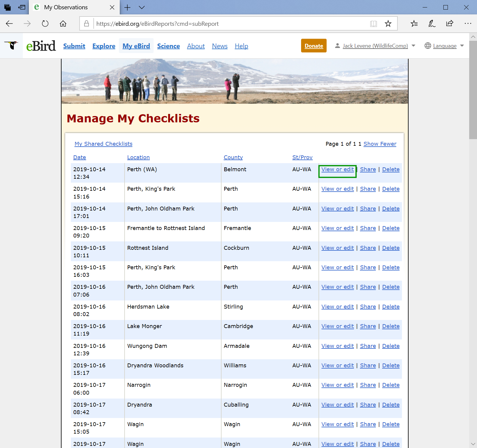Close the My Observations tab
477x448 pixels.
coord(112,7)
